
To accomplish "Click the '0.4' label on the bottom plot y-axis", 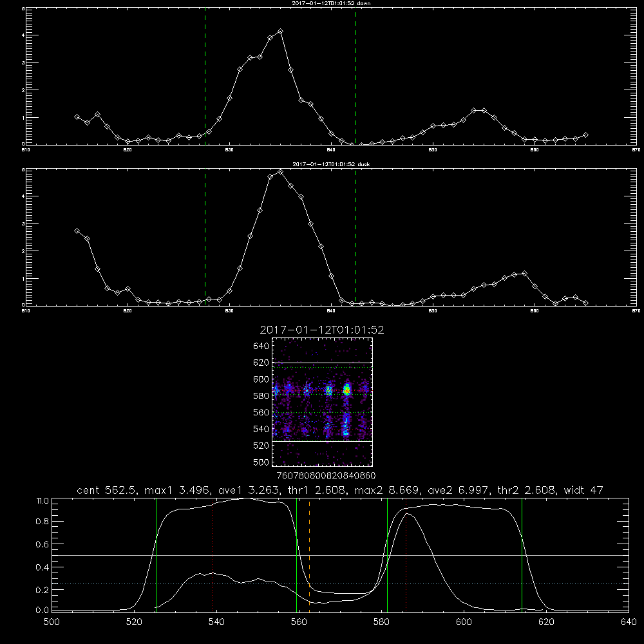I will [x=43, y=567].
